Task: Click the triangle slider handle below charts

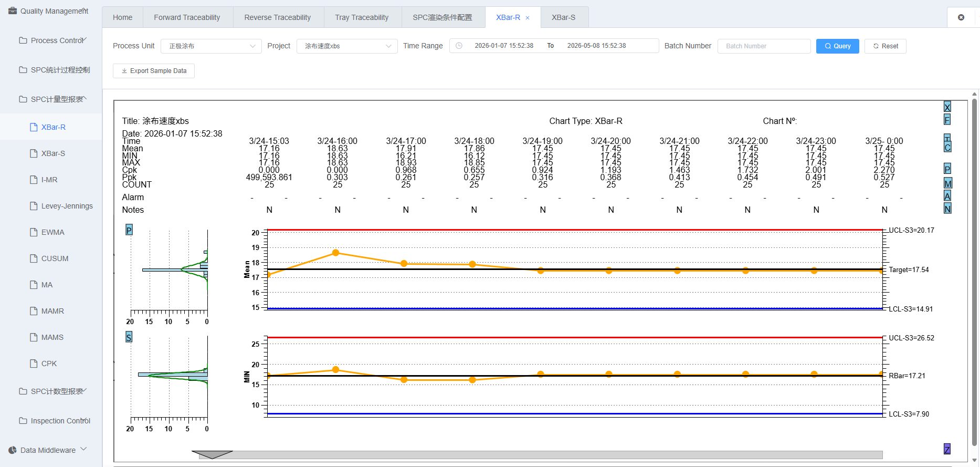Action: click(x=212, y=454)
